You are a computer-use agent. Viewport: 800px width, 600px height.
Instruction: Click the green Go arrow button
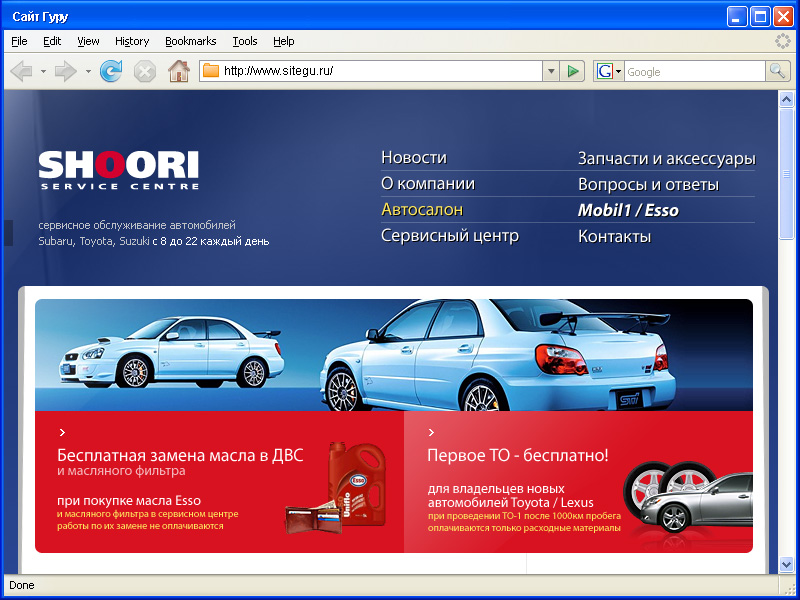572,71
